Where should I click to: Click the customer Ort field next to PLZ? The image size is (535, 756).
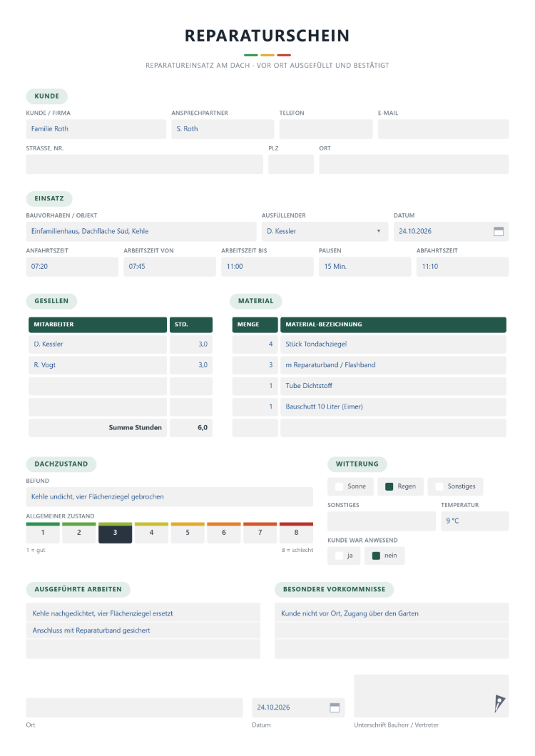(x=414, y=165)
